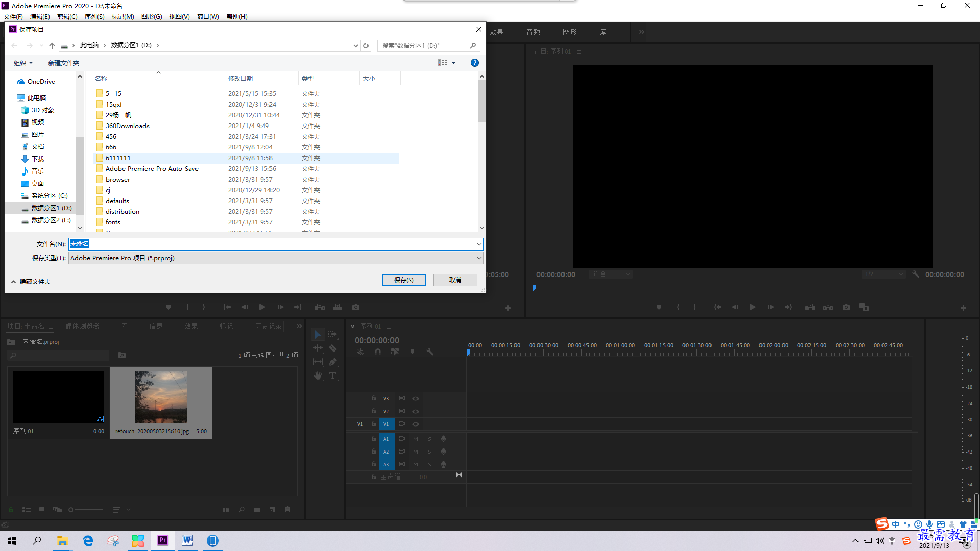Click New Item icon in Project panel
This screenshot has height=551, width=980.
pos(273,510)
